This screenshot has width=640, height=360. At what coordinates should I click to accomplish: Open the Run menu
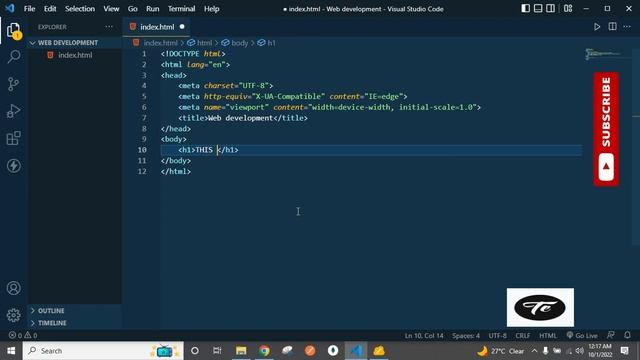[x=153, y=9]
